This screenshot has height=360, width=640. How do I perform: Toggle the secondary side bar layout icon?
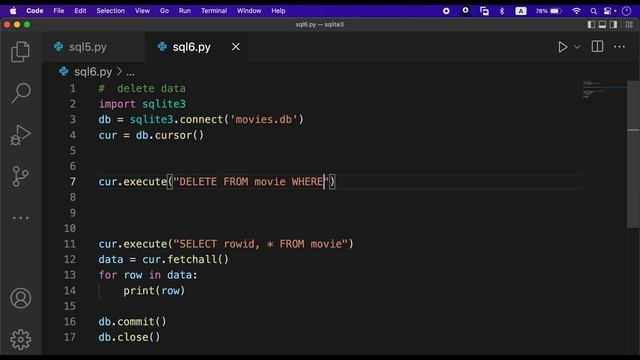point(613,24)
